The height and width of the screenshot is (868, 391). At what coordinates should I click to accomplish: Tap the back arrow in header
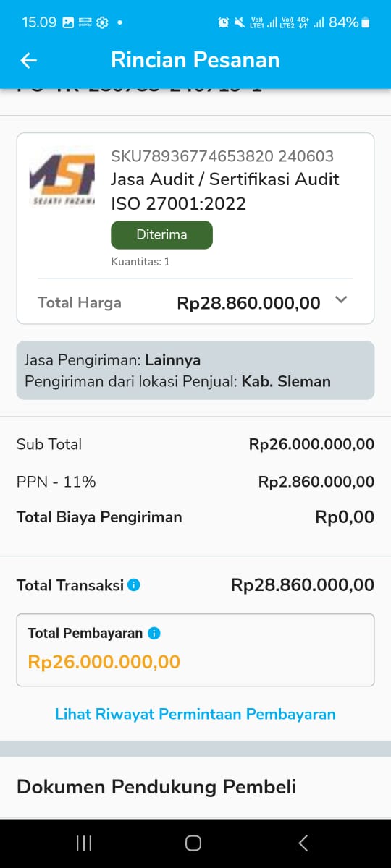tap(28, 60)
